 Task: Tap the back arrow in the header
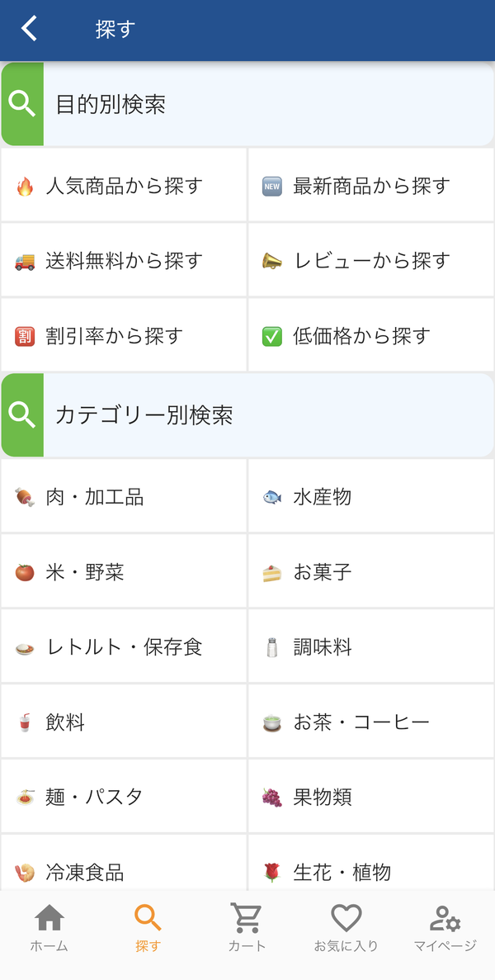pyautogui.click(x=30, y=29)
